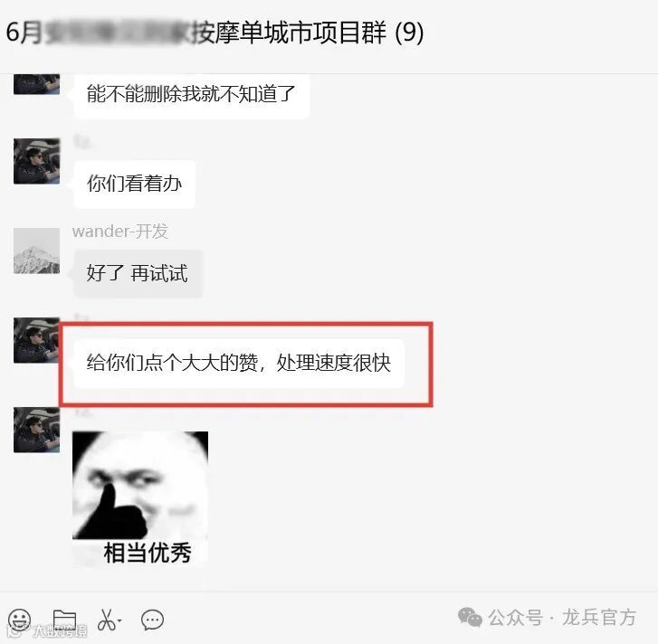The image size is (658, 644).
Task: Open chat history bubble icon
Action: coord(152,620)
